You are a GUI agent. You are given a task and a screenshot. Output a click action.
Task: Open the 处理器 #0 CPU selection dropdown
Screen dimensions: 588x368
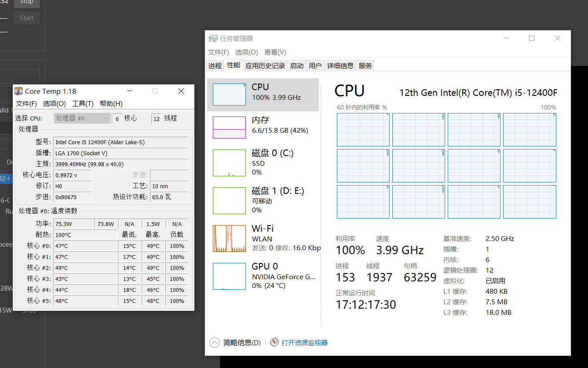pos(82,118)
